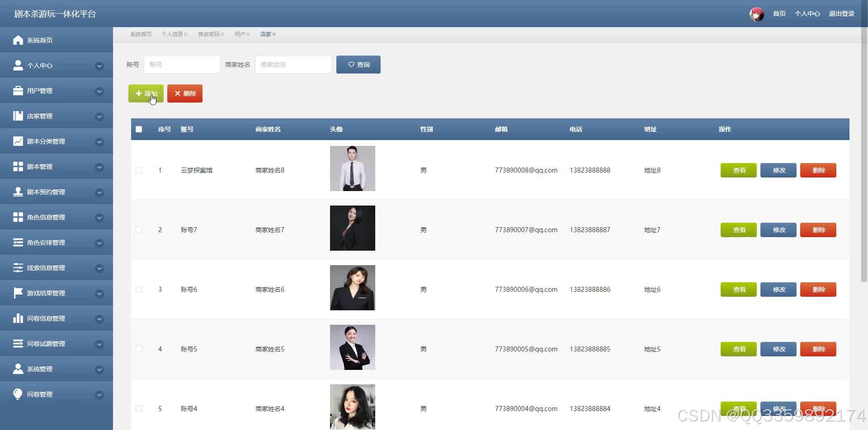Click the stamp icon beside 剧本预约管理
The width and height of the screenshot is (868, 430).
point(18,192)
